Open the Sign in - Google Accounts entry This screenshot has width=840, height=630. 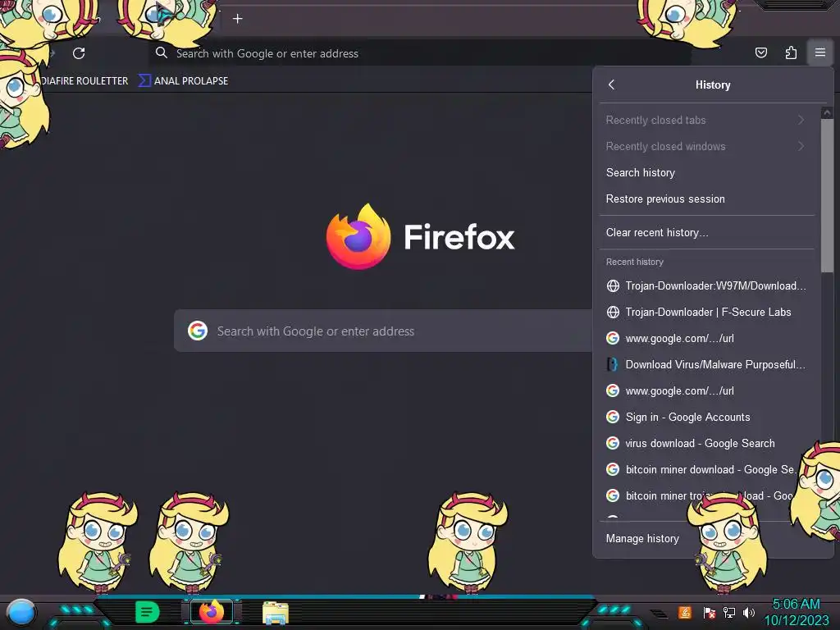706,417
